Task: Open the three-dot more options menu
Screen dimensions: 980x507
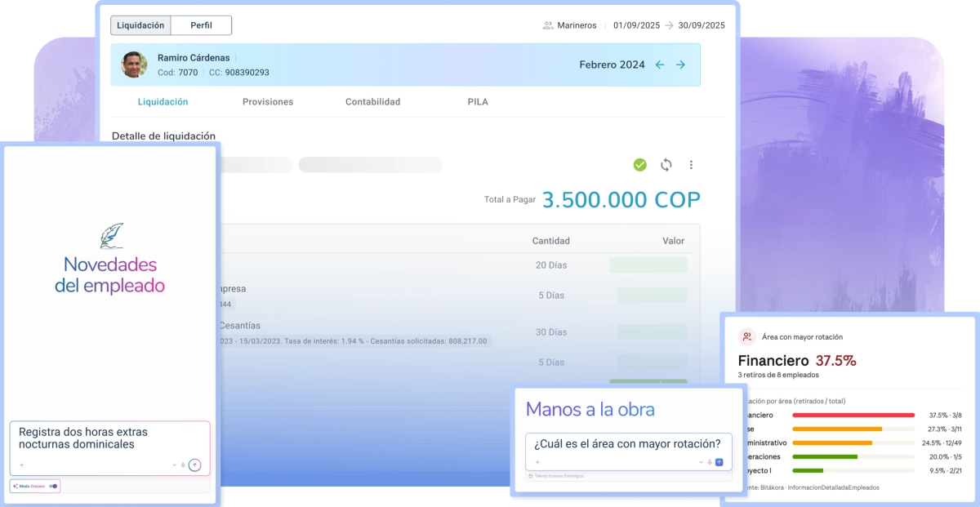Action: click(691, 165)
